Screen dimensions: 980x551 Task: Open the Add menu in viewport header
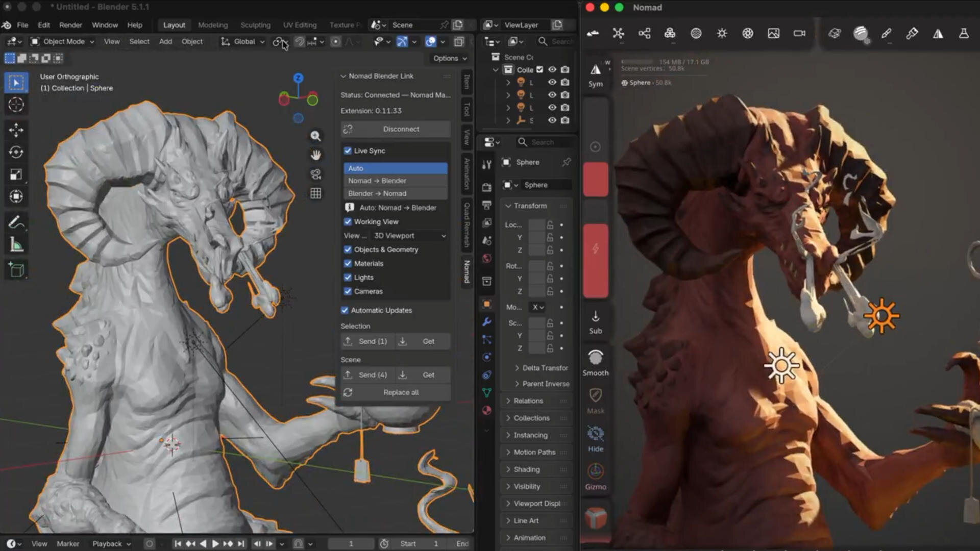(165, 41)
